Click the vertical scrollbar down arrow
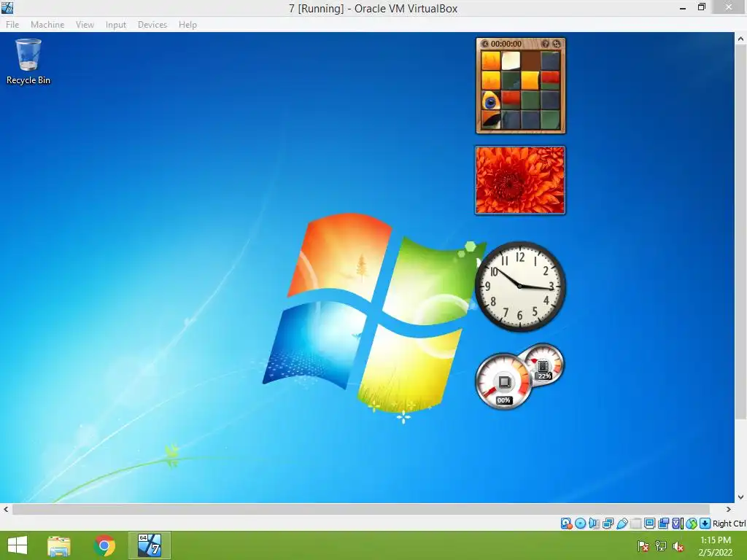747x560 pixels. 741,497
